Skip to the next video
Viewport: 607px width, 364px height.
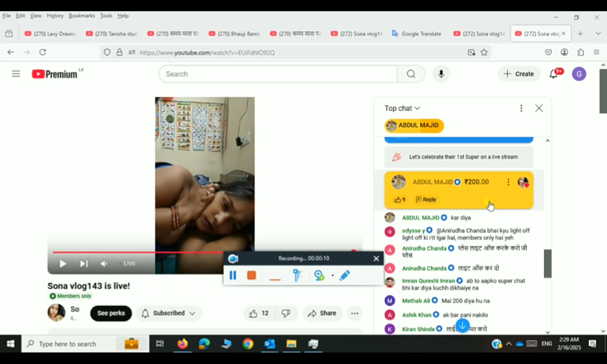coord(84,264)
